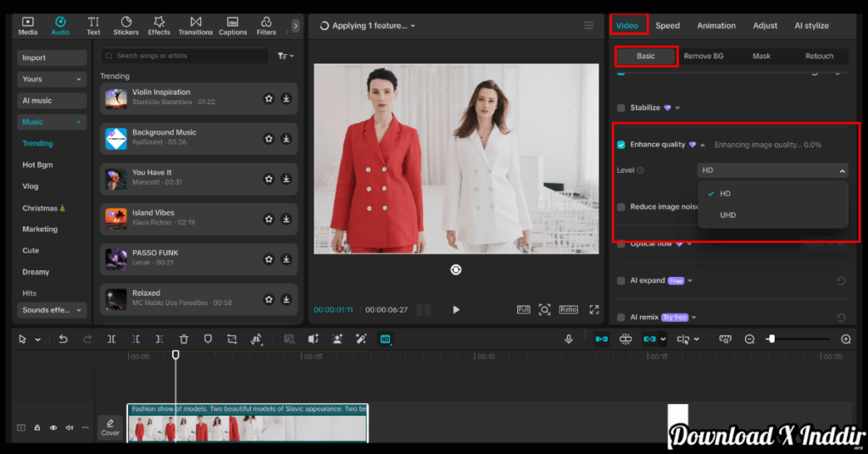The width and height of the screenshot is (868, 454).
Task: Open the Stickers panel
Action: click(125, 25)
